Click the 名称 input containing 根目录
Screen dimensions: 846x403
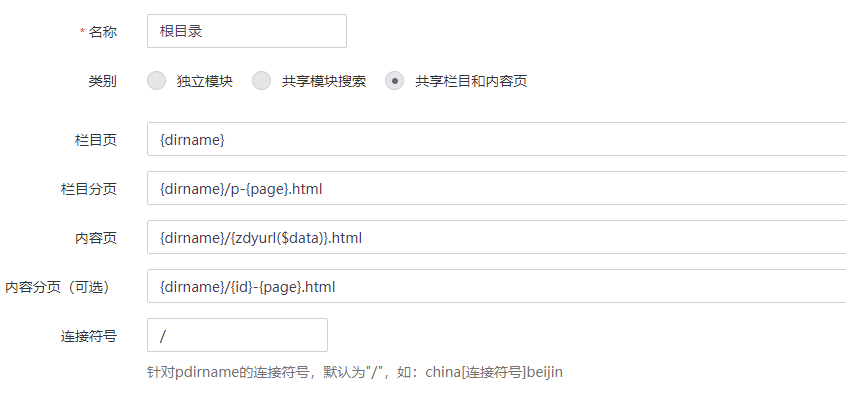[x=246, y=31]
